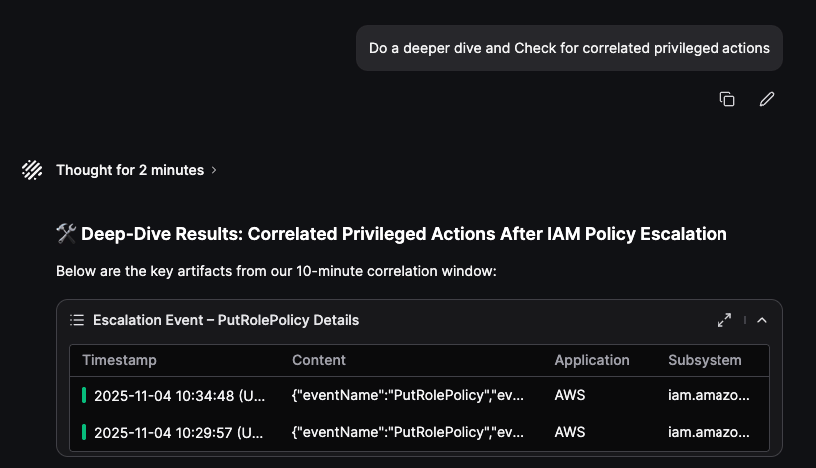Viewport: 816px width, 468px height.
Task: Expand the 'Thought for 2 minutes' section
Action: click(x=136, y=170)
